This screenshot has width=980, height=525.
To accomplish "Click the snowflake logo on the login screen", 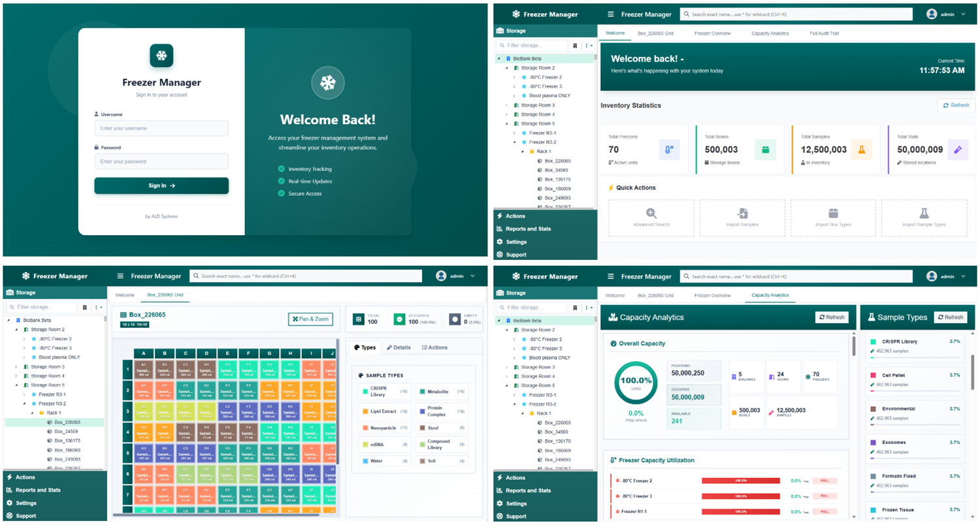I will 161,56.
